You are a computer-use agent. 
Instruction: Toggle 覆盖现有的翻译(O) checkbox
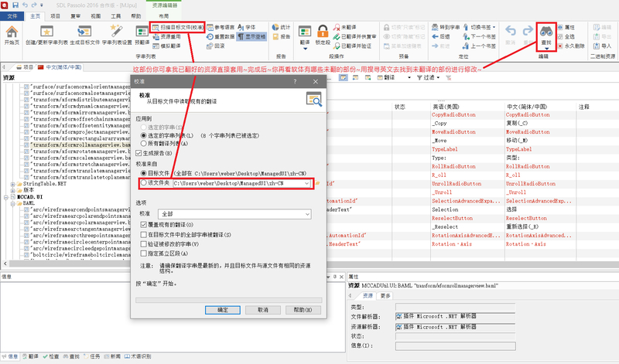(x=144, y=224)
